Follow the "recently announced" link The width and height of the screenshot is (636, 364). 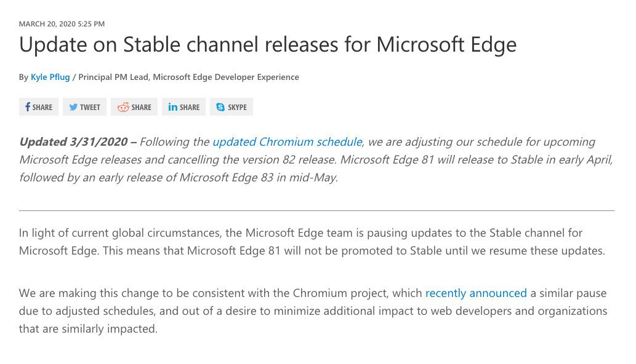(476, 293)
